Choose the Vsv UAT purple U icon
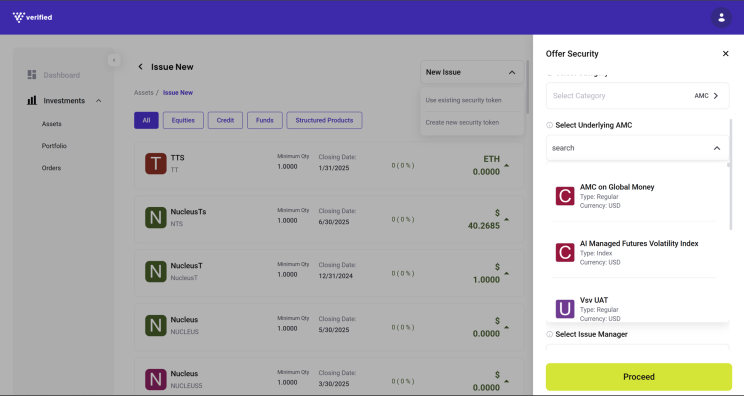The width and height of the screenshot is (744, 396). click(565, 309)
